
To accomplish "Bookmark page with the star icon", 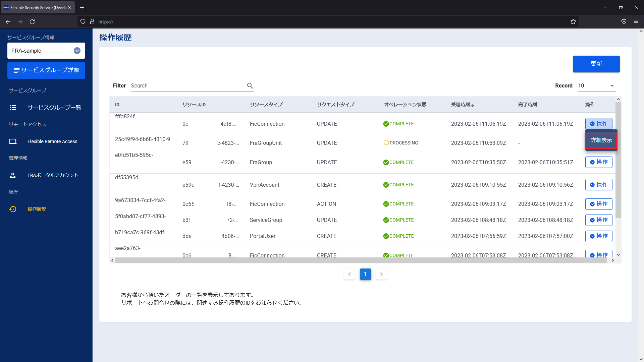I will coord(573,22).
